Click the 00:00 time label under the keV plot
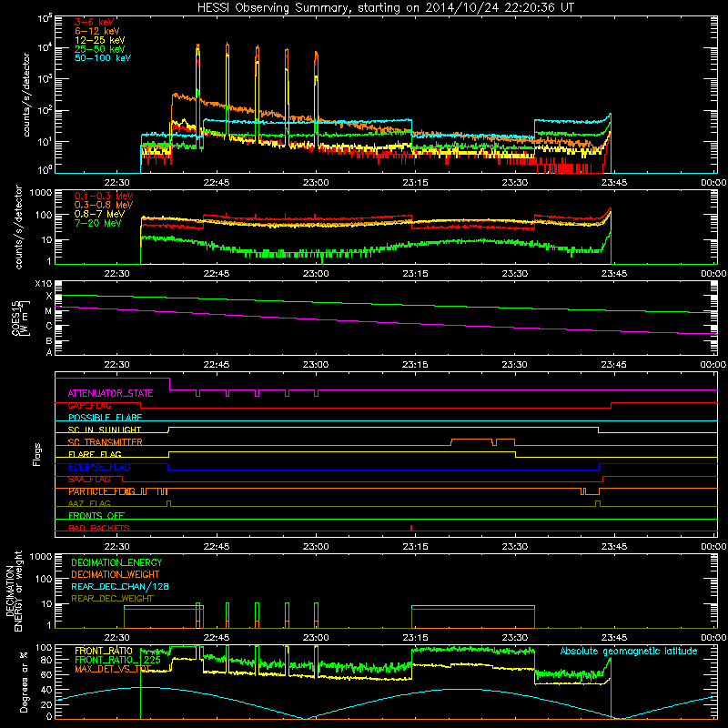 click(713, 183)
